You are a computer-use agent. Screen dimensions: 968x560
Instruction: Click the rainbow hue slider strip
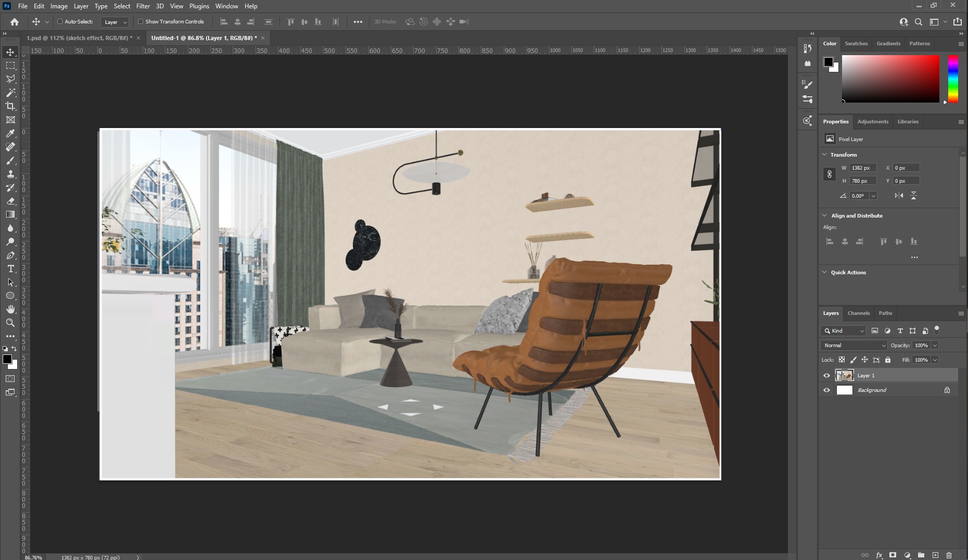pos(952,79)
